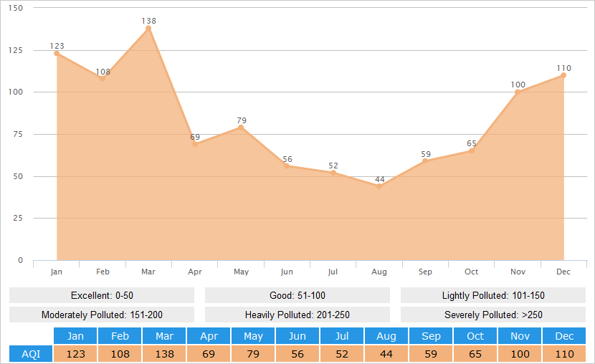
Task: Click the 'Dec' label on chart x-axis
Action: point(563,272)
